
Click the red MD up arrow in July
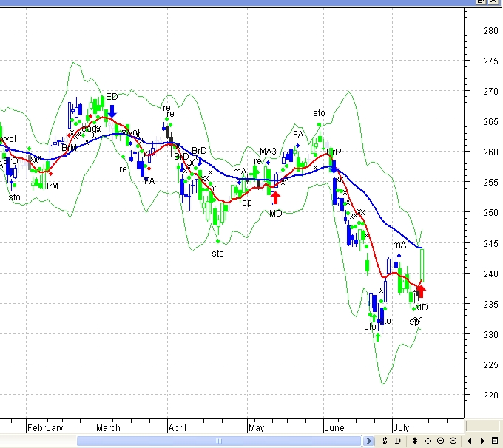[x=422, y=290]
